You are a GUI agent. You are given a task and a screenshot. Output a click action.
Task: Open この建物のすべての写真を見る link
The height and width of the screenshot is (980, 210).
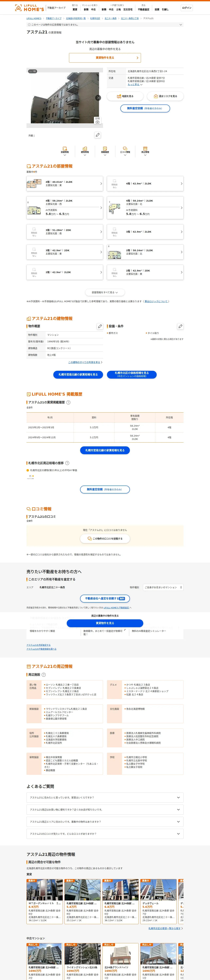click(x=84, y=362)
